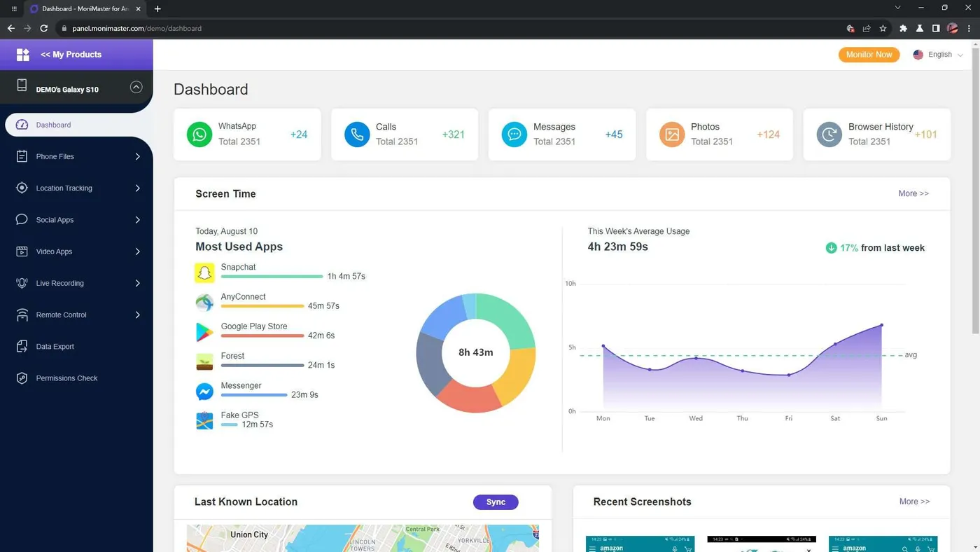Click the Browser History clock icon

(x=829, y=134)
